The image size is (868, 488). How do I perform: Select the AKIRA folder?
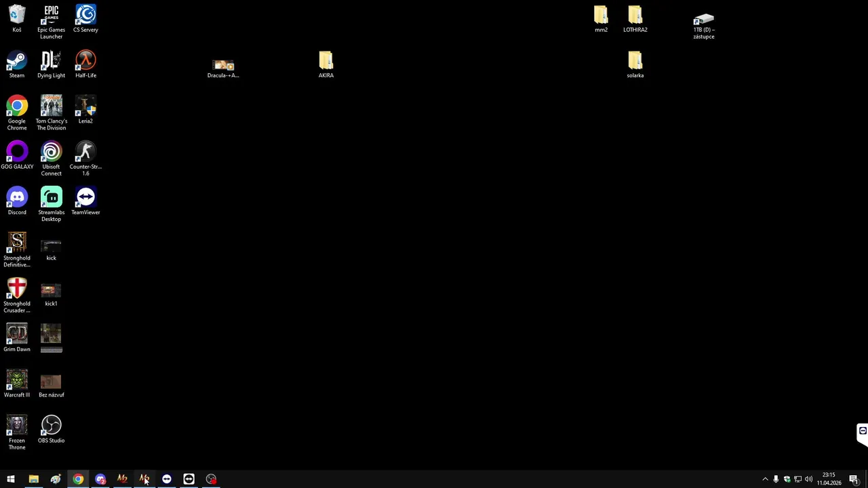(326, 64)
